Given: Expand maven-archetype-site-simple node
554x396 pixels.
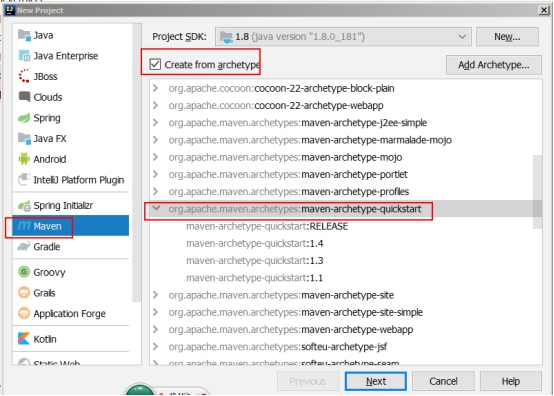Looking at the screenshot, I should tap(155, 312).
